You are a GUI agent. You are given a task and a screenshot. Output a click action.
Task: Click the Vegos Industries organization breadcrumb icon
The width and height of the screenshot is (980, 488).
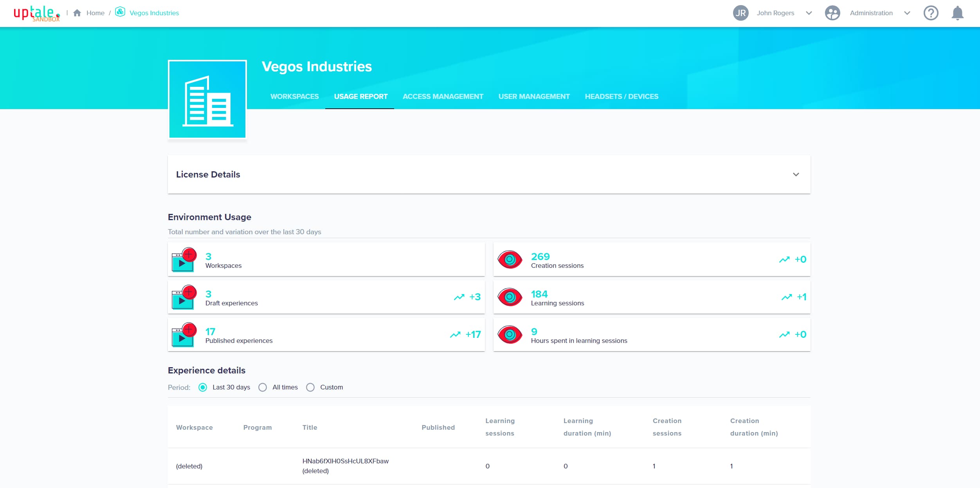[x=120, y=12]
